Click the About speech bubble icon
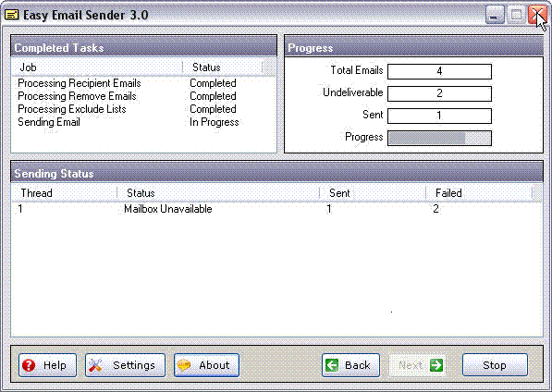 (x=184, y=365)
